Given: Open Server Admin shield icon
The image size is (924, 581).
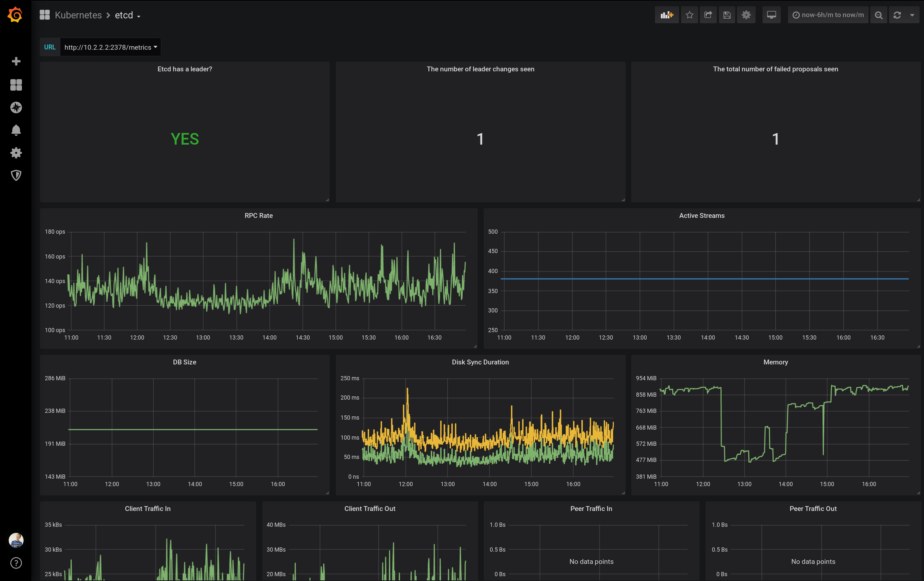Looking at the screenshot, I should (x=16, y=176).
